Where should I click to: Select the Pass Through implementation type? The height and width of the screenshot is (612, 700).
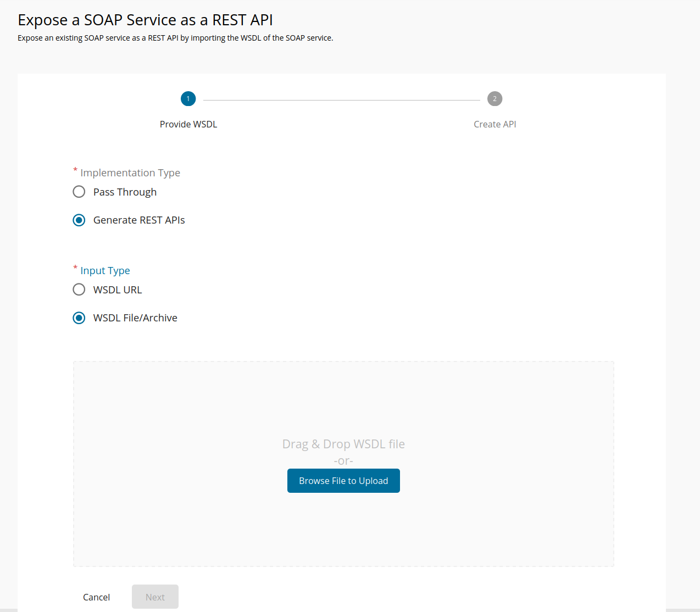[x=79, y=191]
